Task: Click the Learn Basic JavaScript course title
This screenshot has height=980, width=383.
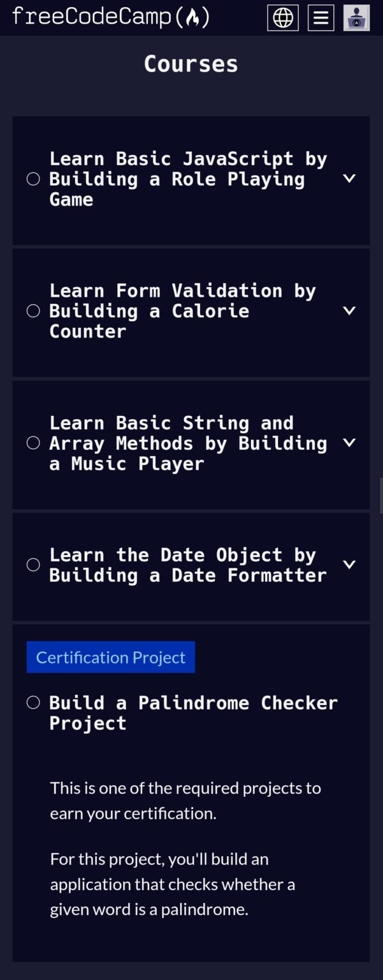Action: pos(188,179)
